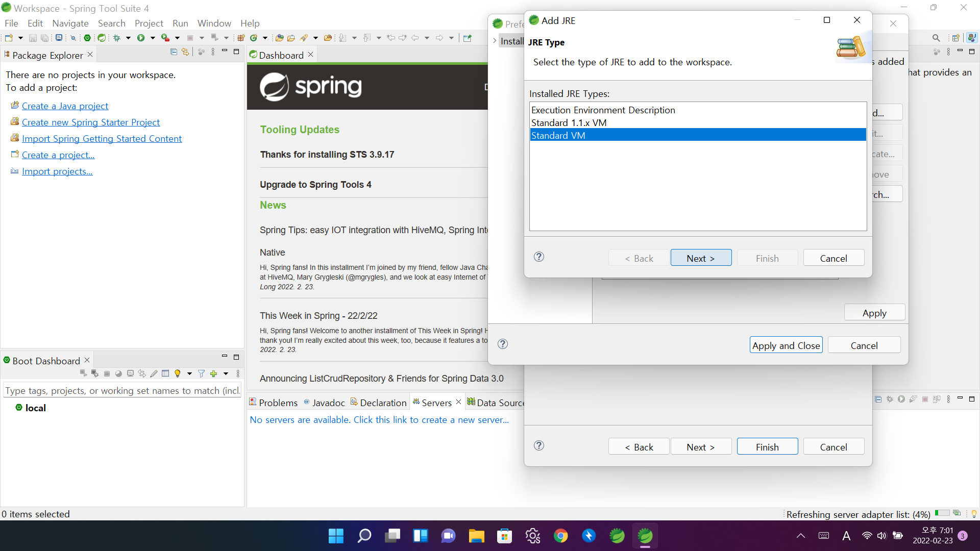980x551 pixels.
Task: Click the search magnifier icon at top right
Action: 936,38
